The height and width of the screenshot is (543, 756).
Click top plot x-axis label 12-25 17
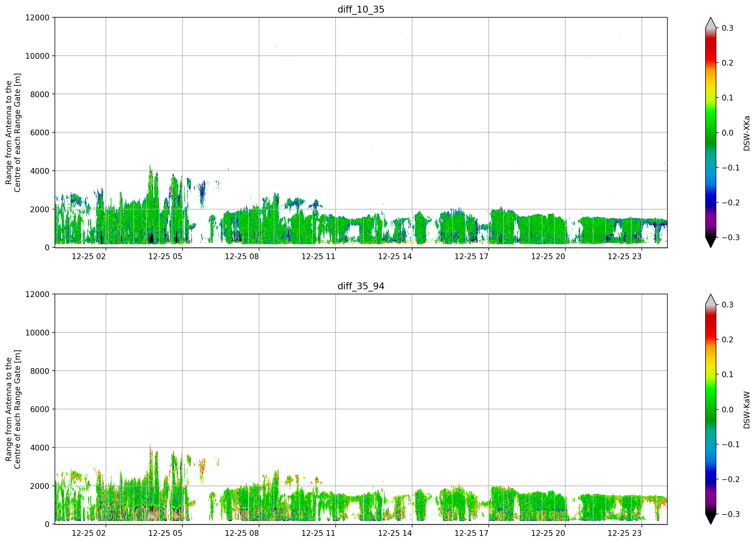point(472,256)
